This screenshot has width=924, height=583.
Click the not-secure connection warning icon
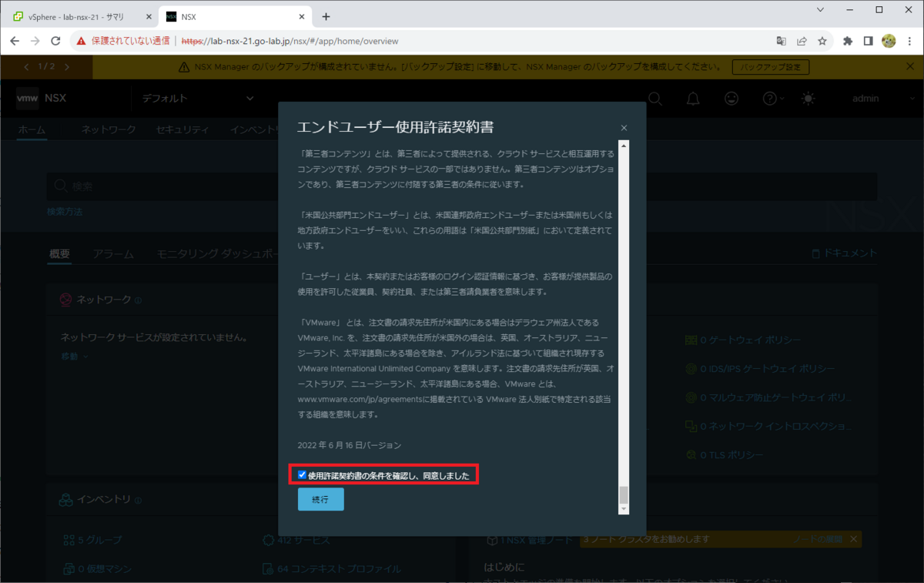[x=81, y=41]
